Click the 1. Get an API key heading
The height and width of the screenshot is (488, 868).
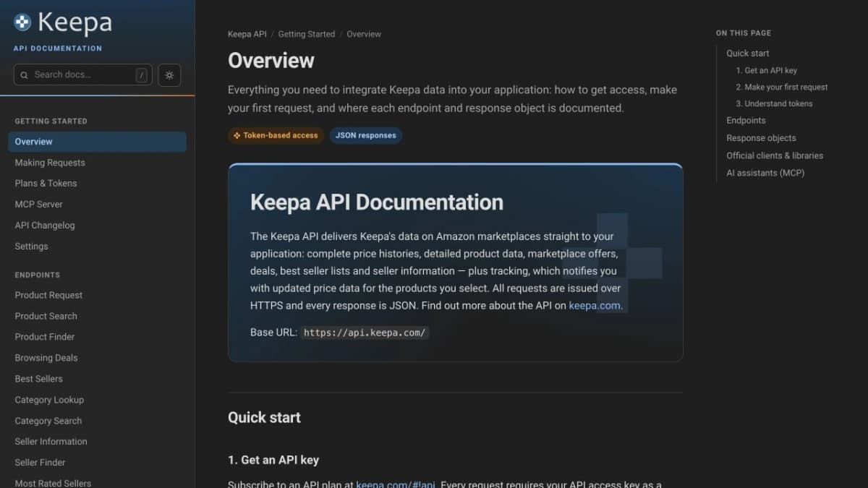click(x=273, y=460)
